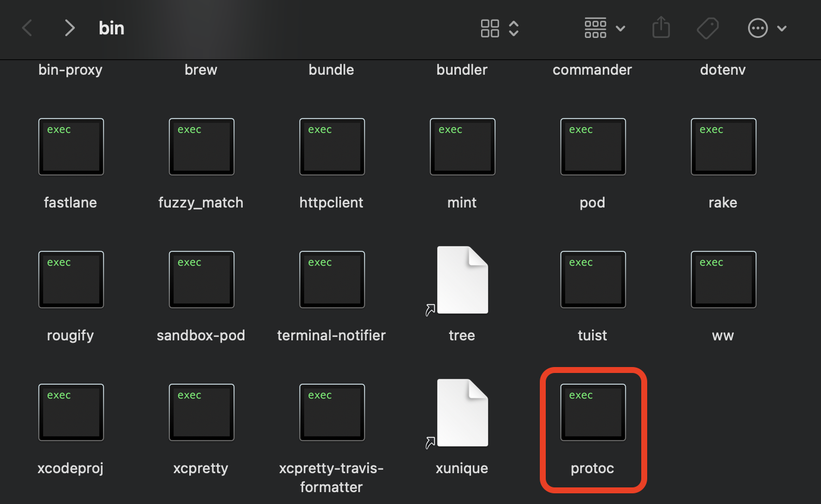The height and width of the screenshot is (504, 821).
Task: Select the protoc exec icon
Action: [593, 412]
